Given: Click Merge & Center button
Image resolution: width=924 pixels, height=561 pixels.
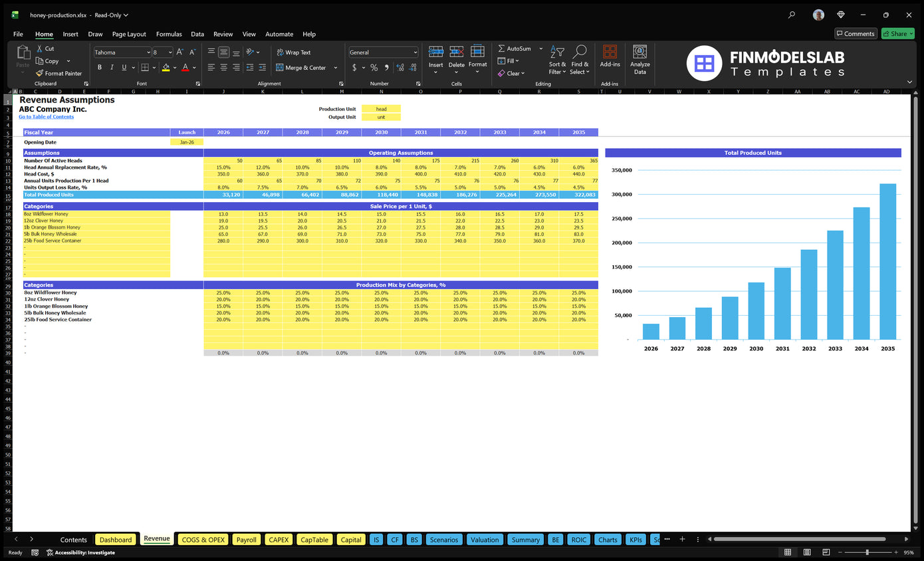Looking at the screenshot, I should click(x=301, y=68).
